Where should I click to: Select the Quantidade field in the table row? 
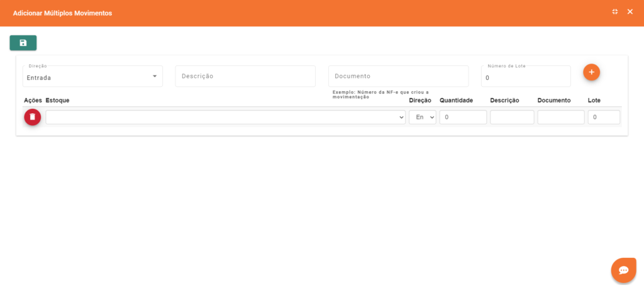click(x=463, y=117)
